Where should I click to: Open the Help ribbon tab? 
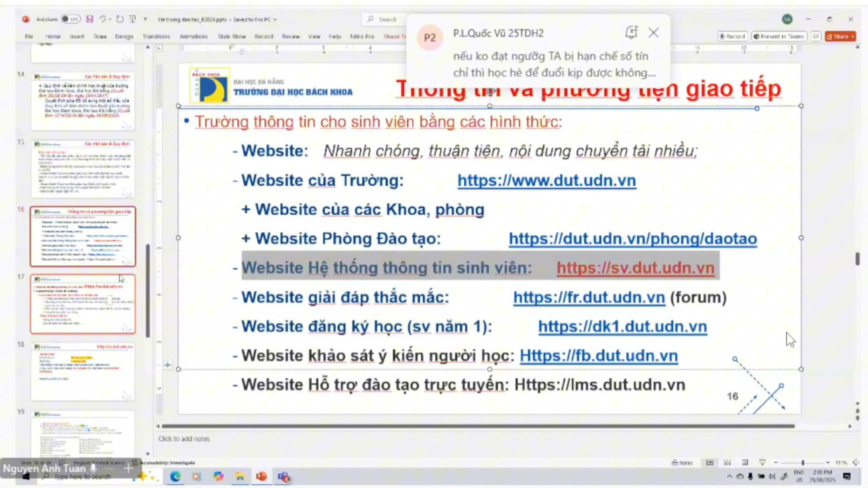335,36
